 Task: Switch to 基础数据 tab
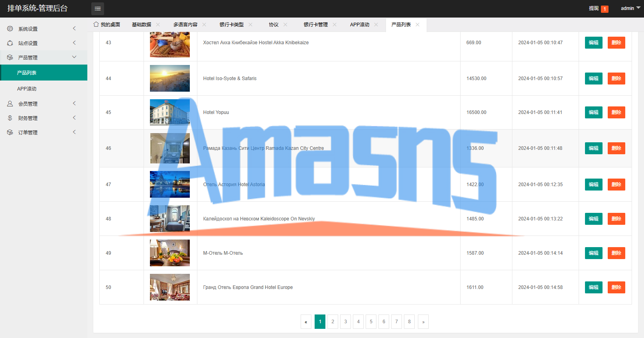[x=142, y=25]
